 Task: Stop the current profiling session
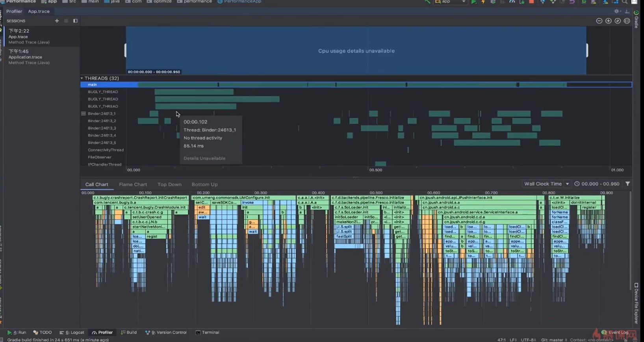(x=66, y=21)
